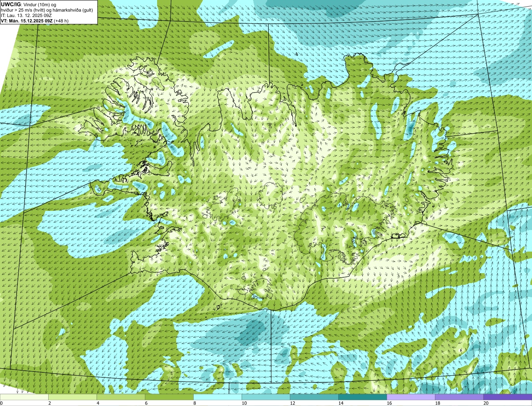The height and width of the screenshot is (406, 532).
Task: Click the 8–10 m/s light cyan swatch
Action: click(x=217, y=397)
